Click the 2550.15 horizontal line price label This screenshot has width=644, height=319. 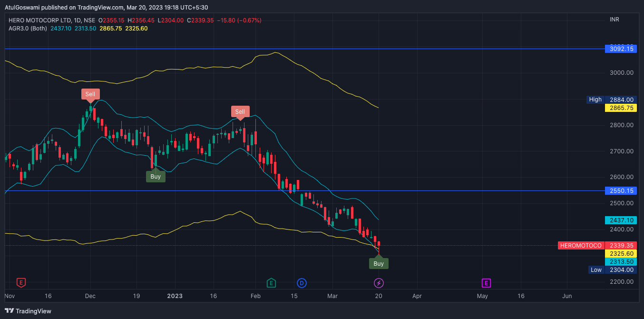coord(620,190)
